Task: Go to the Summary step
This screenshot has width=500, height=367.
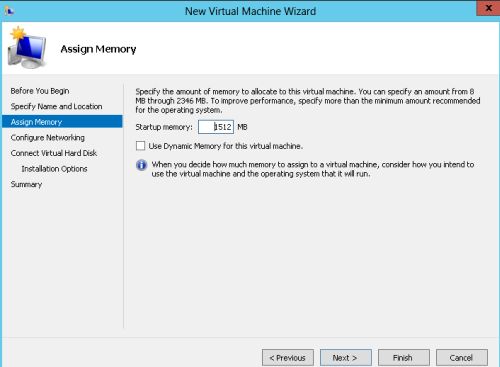Action: point(26,184)
